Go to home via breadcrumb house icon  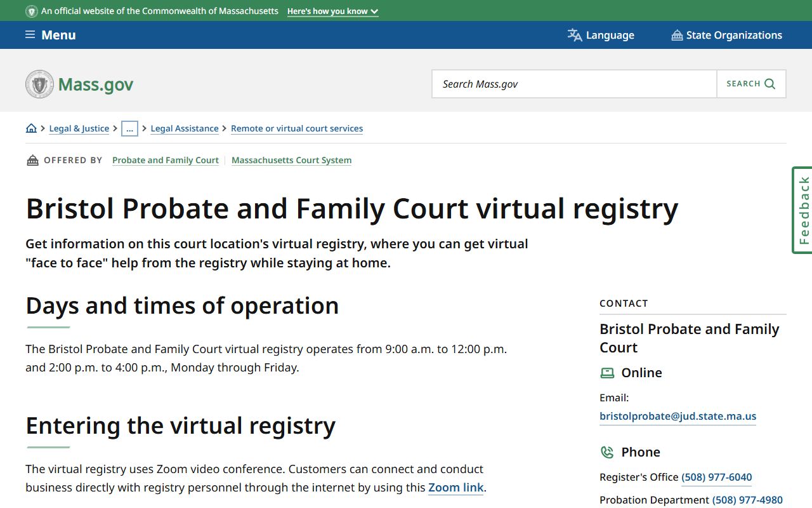[x=31, y=128]
